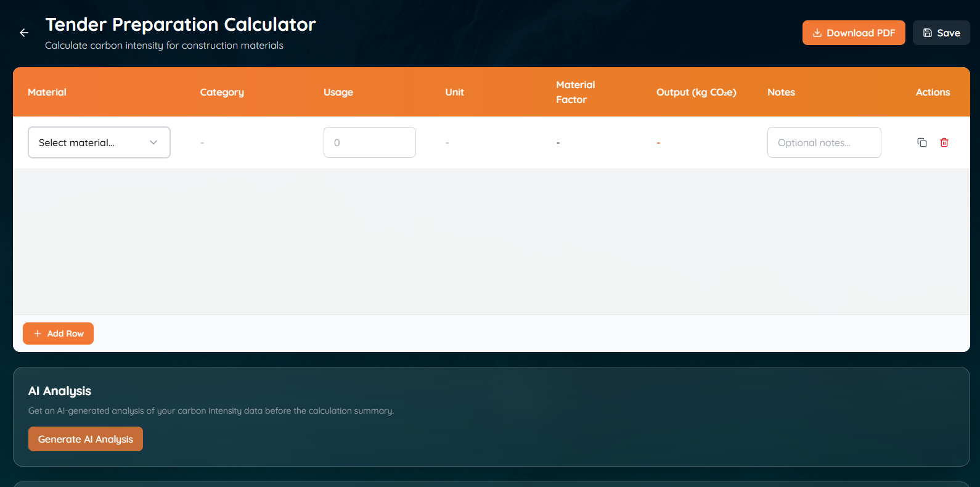Open the Select material dropdown

point(99,142)
